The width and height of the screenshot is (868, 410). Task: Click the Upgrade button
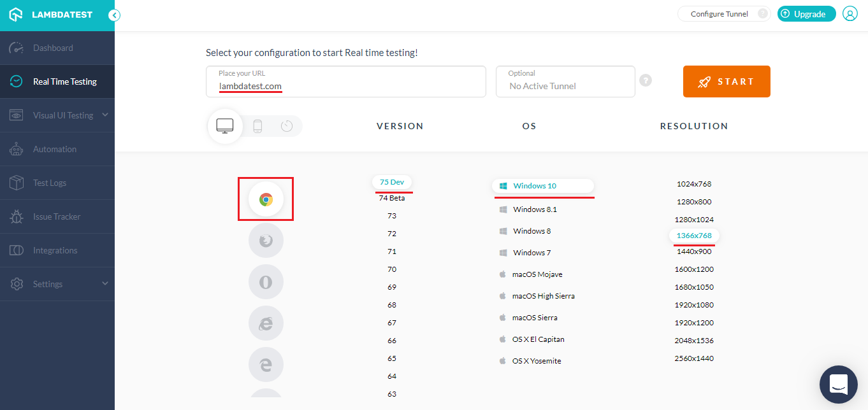click(806, 13)
